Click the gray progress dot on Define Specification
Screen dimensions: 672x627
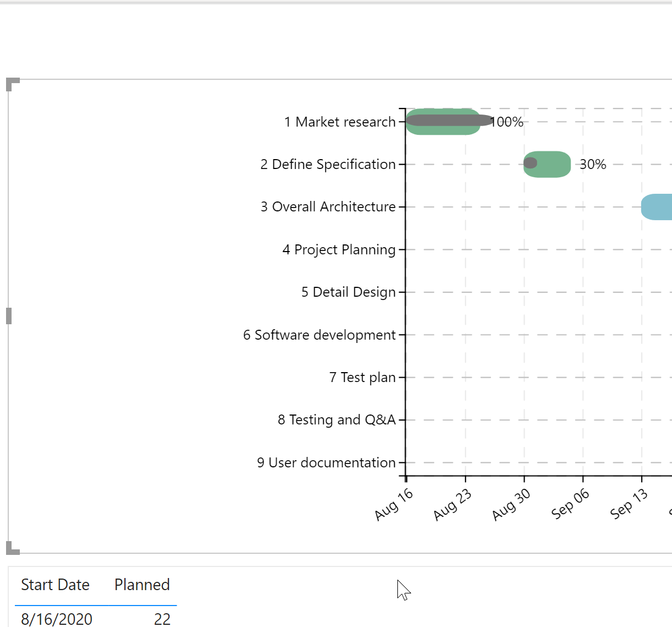[530, 163]
